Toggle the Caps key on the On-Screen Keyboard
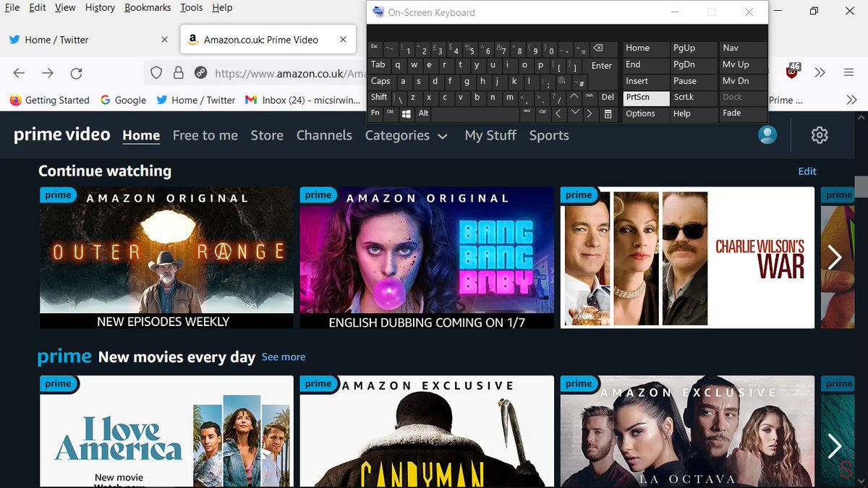 (381, 82)
